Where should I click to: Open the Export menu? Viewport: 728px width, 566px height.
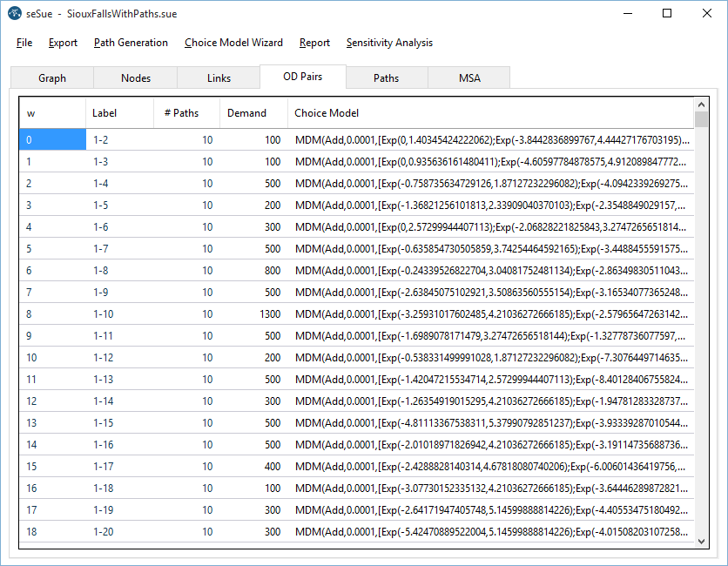coord(63,43)
